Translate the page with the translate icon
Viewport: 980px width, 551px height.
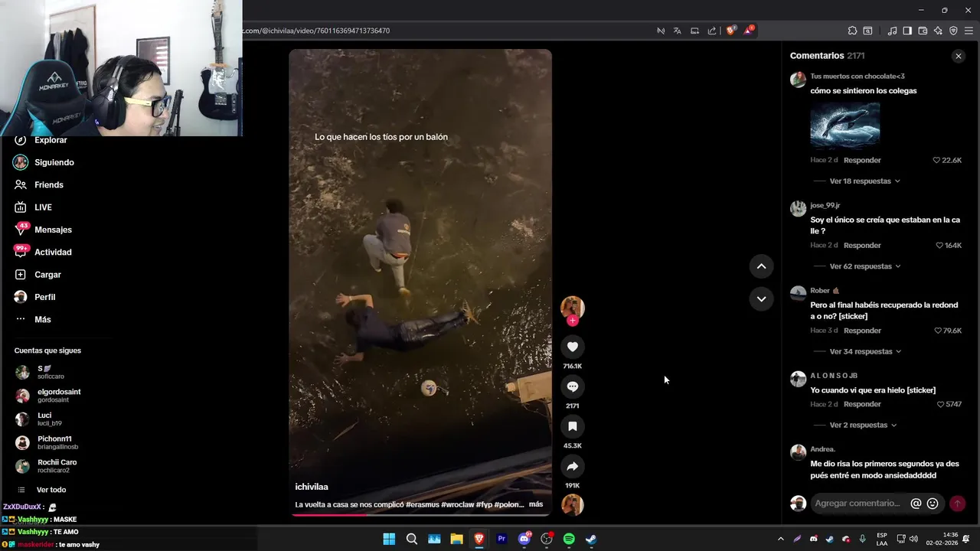click(x=678, y=31)
